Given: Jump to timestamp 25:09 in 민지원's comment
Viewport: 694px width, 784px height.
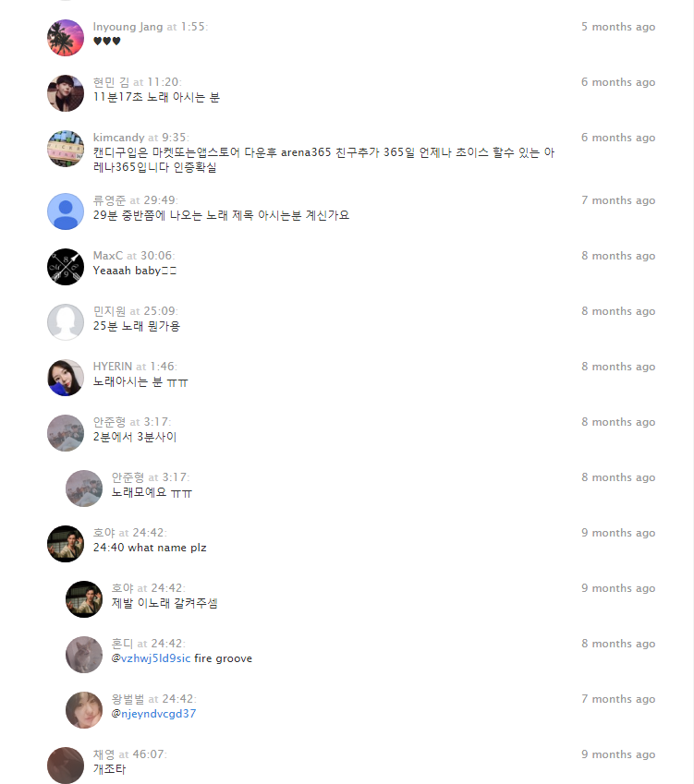Looking at the screenshot, I should click(160, 311).
